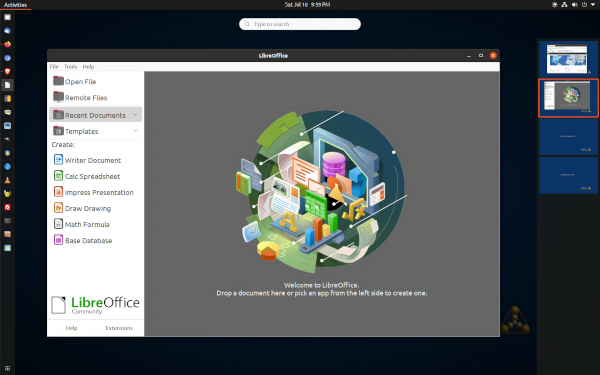
Task: Select the highlighted LibreOffice workspace thumbnail
Action: (568, 98)
